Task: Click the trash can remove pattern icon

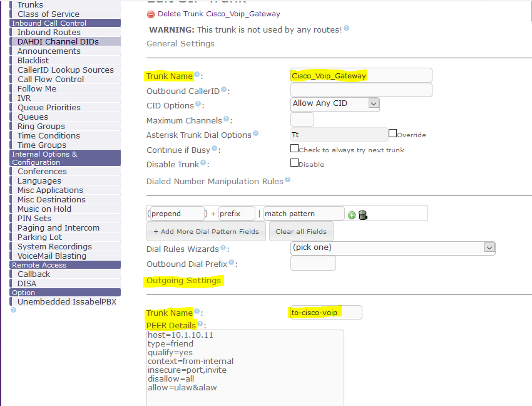Action: click(362, 215)
